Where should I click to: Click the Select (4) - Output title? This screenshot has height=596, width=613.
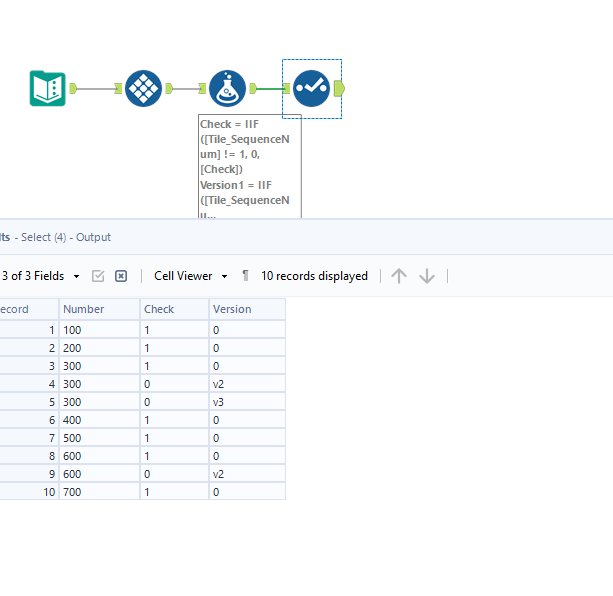(x=66, y=237)
